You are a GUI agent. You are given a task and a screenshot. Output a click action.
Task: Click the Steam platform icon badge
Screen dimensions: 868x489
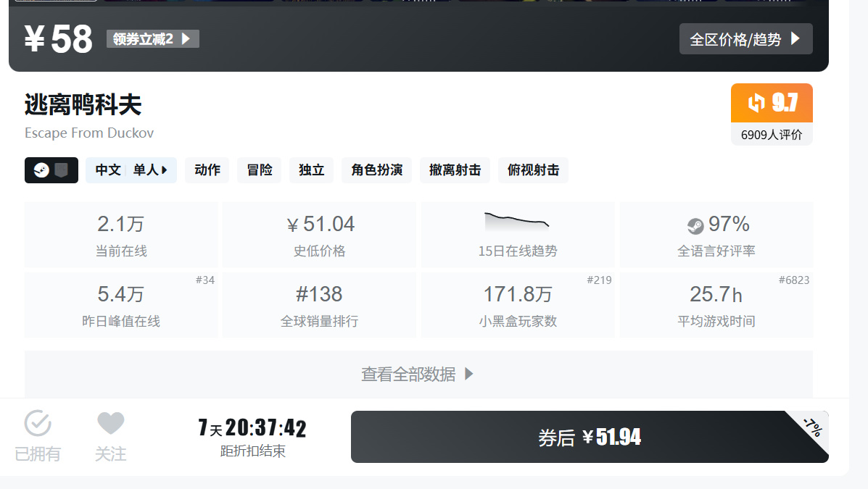(51, 170)
